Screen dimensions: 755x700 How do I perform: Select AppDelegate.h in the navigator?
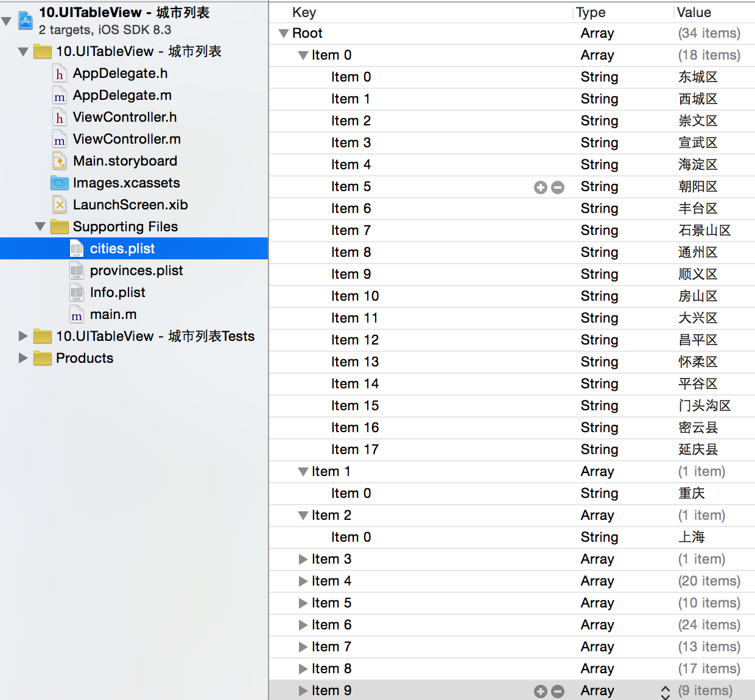click(x=121, y=74)
